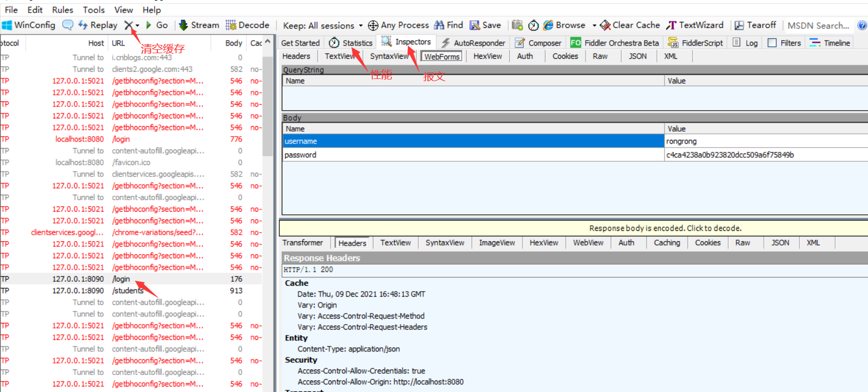Open the Tools menu
868x392 pixels.
tap(94, 10)
